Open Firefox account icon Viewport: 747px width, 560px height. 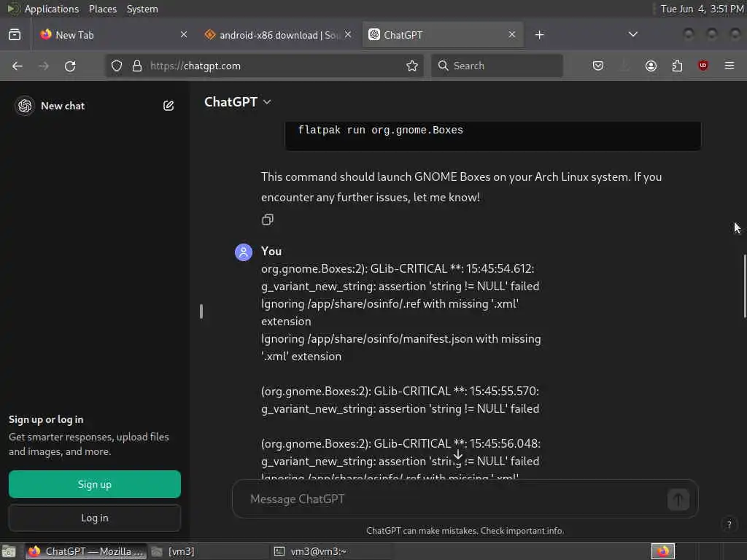(651, 66)
